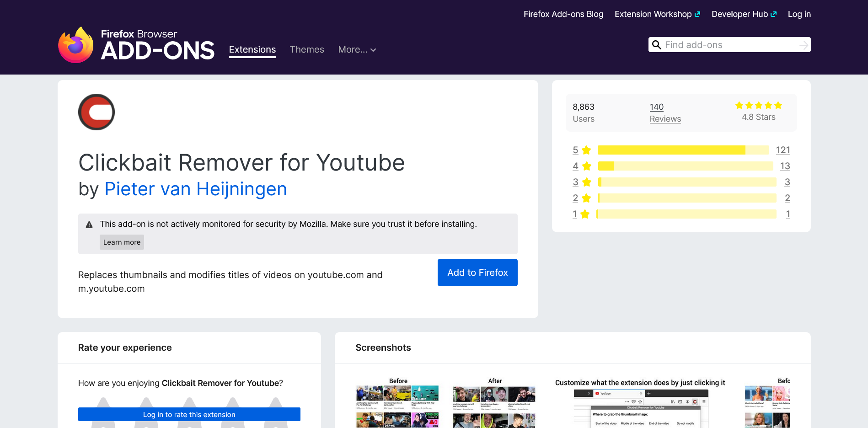The image size is (868, 428).
Task: Click the Screenshots heading
Action: 383,348
